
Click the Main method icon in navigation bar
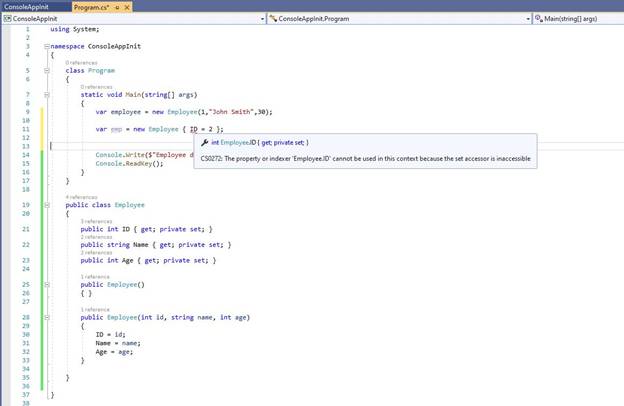click(x=538, y=19)
